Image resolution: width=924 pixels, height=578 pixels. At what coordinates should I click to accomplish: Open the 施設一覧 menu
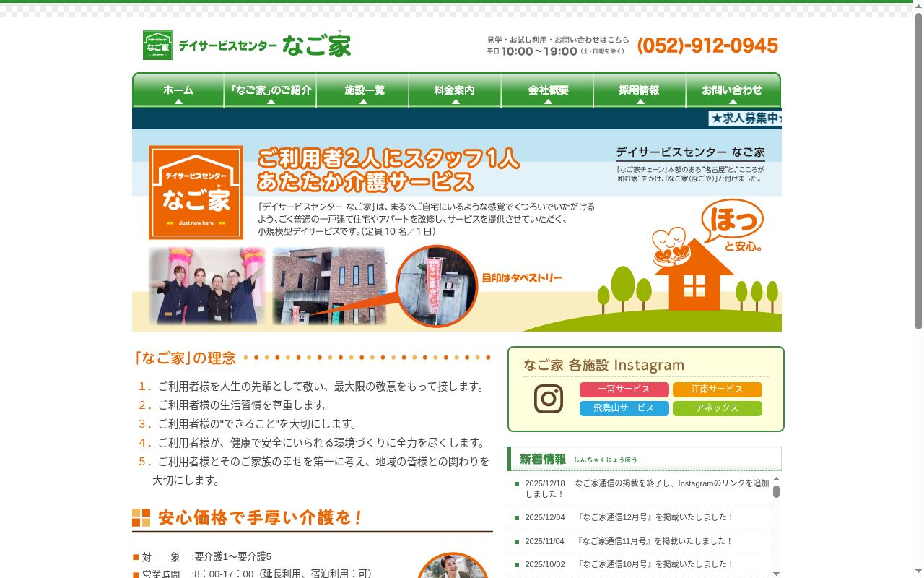(x=362, y=90)
